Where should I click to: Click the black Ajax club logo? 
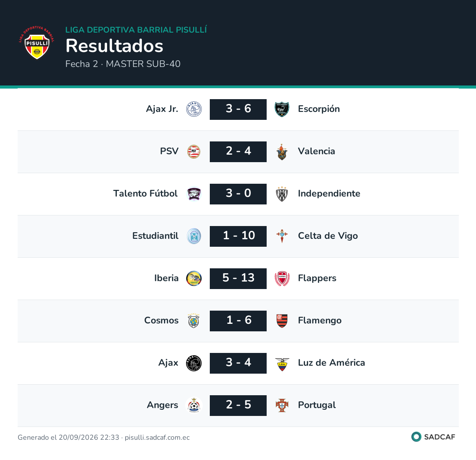point(193,363)
